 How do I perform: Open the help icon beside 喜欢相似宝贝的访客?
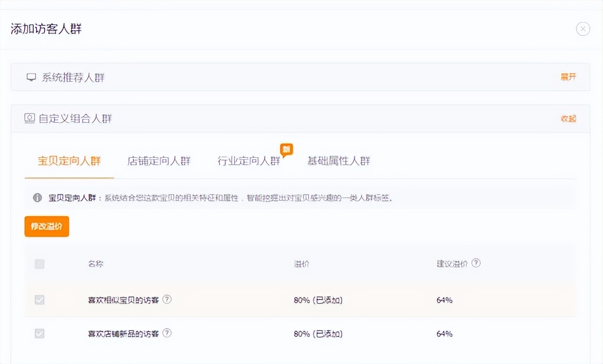[x=167, y=300]
